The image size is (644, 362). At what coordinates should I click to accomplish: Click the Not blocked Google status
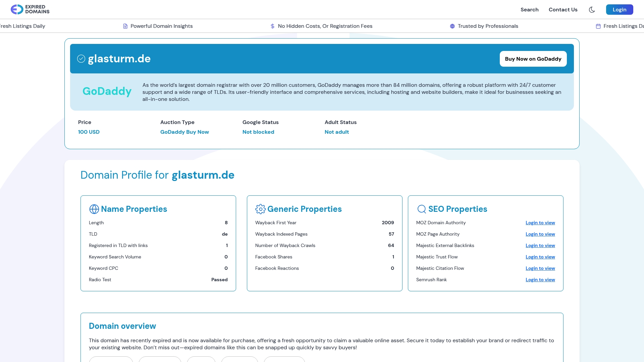coord(258,132)
